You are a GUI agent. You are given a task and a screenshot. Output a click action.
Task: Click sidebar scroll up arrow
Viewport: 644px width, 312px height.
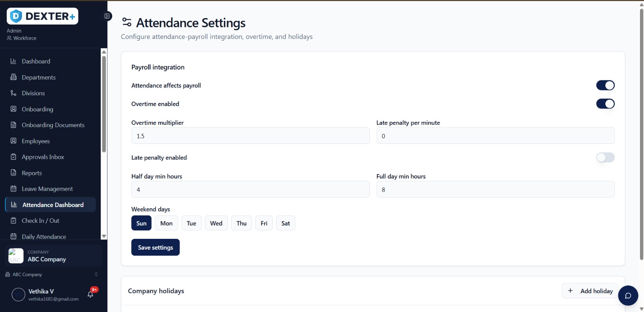[104, 52]
